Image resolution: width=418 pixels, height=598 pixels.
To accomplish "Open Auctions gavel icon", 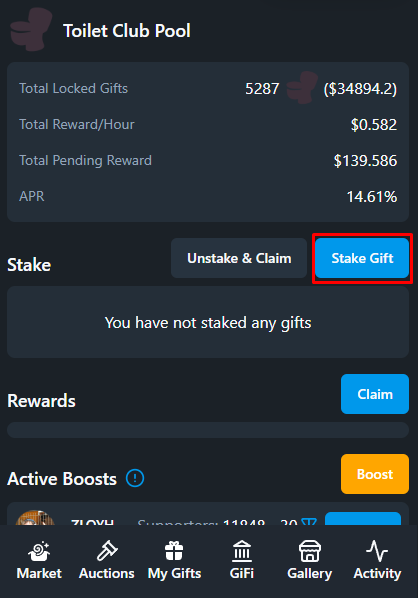I will [x=107, y=551].
